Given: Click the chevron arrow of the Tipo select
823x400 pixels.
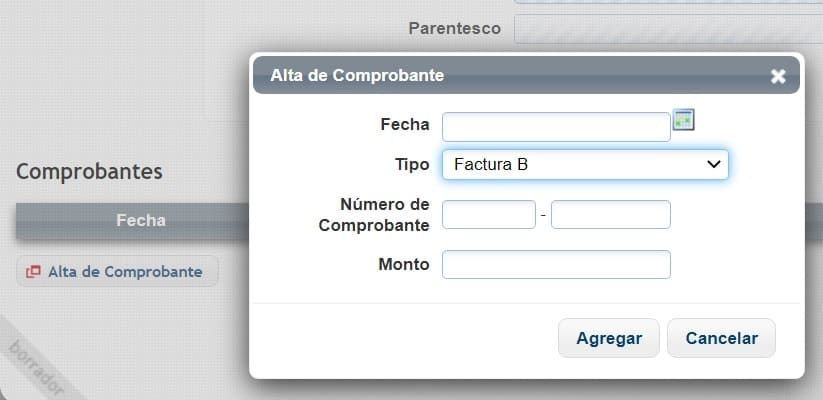Looking at the screenshot, I should tap(714, 164).
